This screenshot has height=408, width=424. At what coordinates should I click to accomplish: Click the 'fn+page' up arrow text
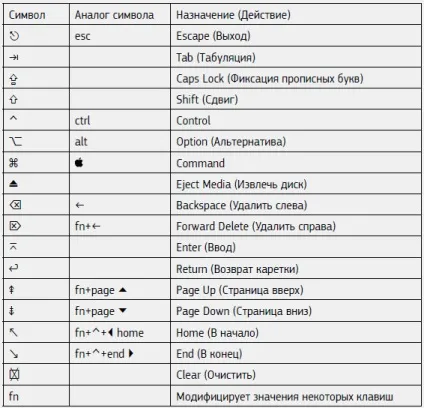pyautogui.click(x=101, y=290)
